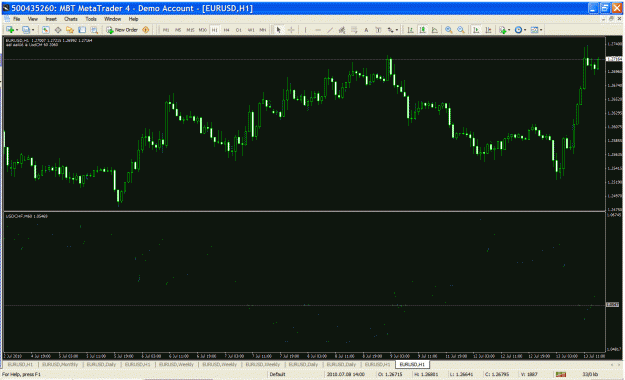Viewport: 625px width, 380px height.
Task: Open the New Chart dropdown arrow
Action: tap(17, 30)
